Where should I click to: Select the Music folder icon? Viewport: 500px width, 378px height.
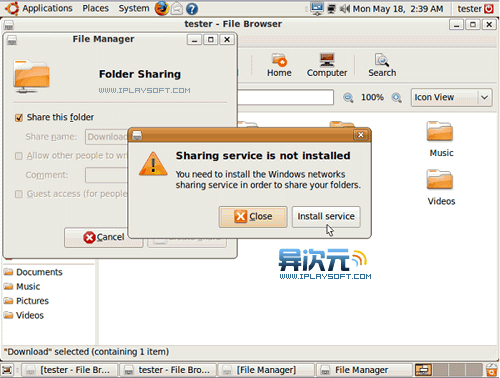click(440, 132)
